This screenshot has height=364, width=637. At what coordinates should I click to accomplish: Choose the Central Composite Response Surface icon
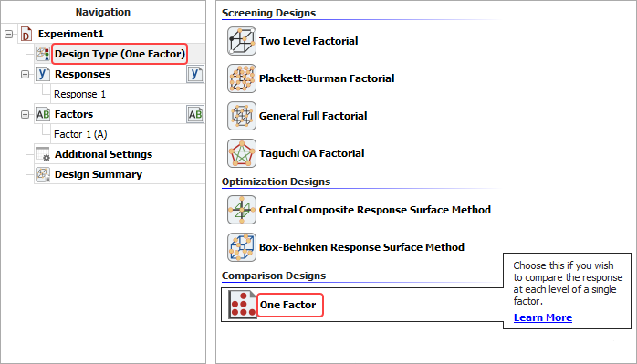(x=242, y=210)
